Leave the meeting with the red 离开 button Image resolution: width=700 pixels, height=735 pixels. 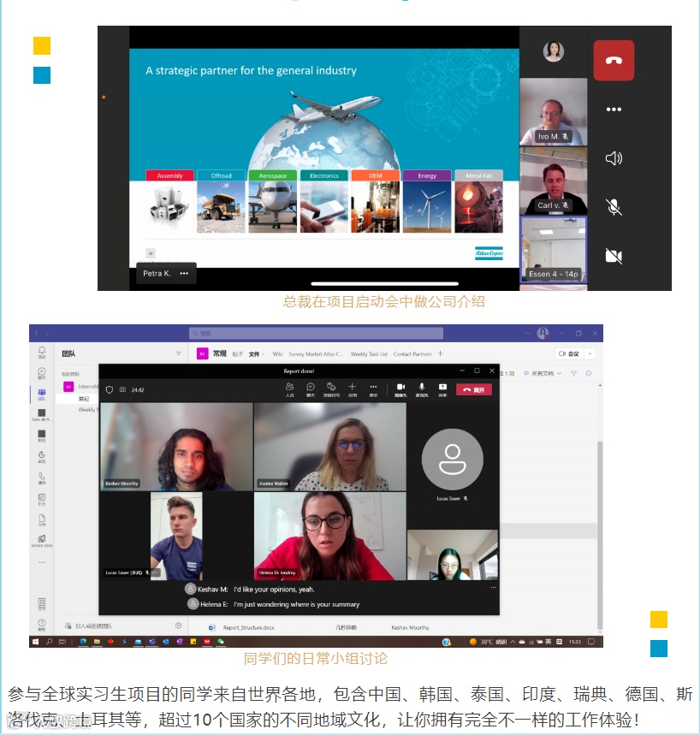pos(474,390)
